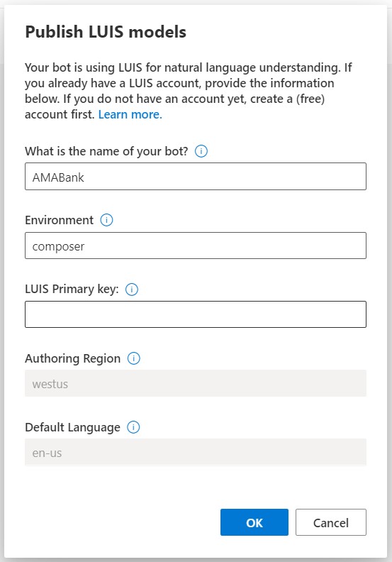
Task: Dismiss dialog with Cancel button
Action: pos(331,522)
